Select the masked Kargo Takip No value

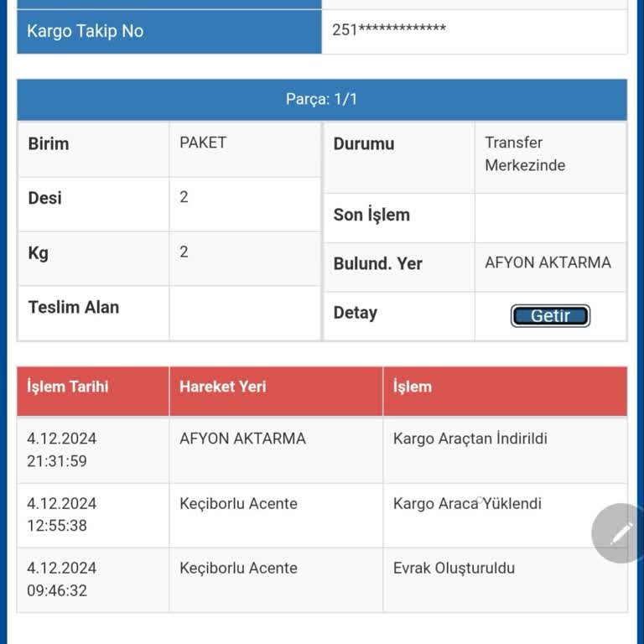pyautogui.click(x=389, y=29)
